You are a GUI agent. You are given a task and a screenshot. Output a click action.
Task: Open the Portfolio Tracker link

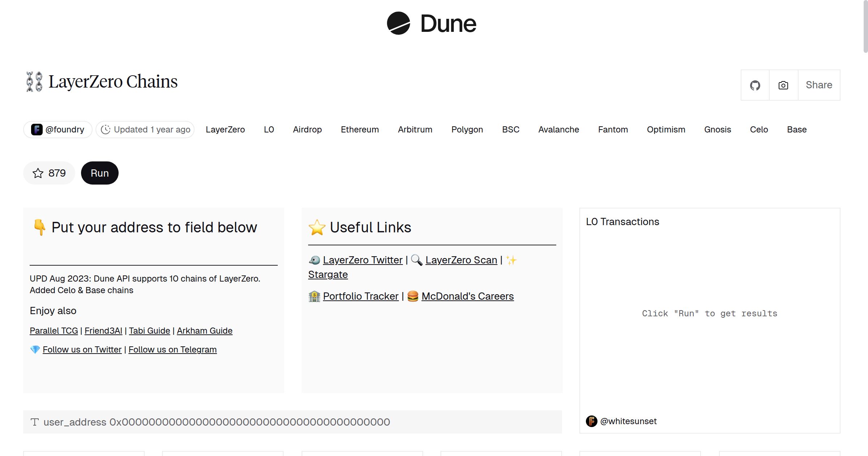pyautogui.click(x=361, y=296)
